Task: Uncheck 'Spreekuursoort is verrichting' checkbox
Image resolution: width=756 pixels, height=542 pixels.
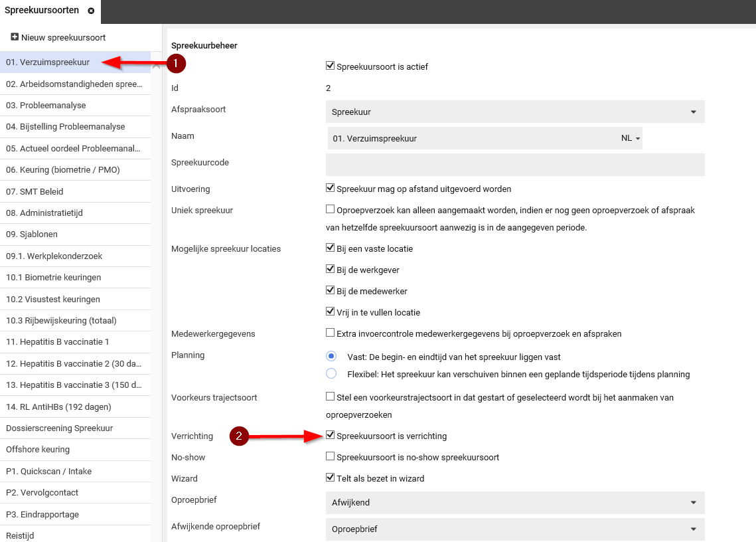Action: coord(331,436)
